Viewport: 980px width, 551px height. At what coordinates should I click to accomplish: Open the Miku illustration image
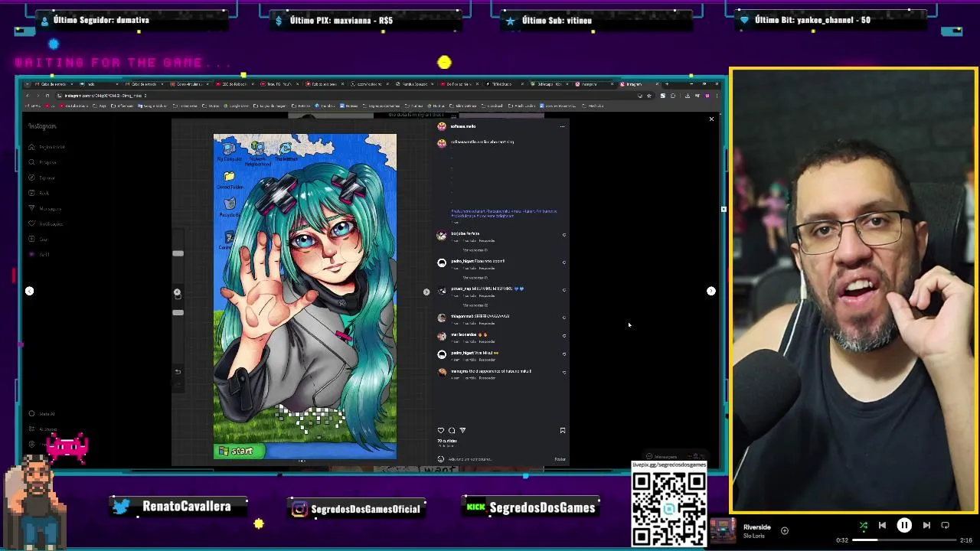(x=305, y=297)
